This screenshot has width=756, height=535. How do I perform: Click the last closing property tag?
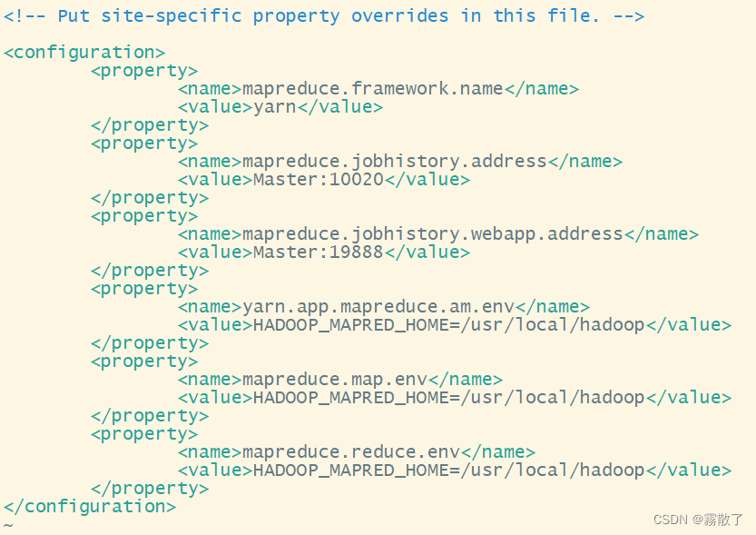[150, 489]
